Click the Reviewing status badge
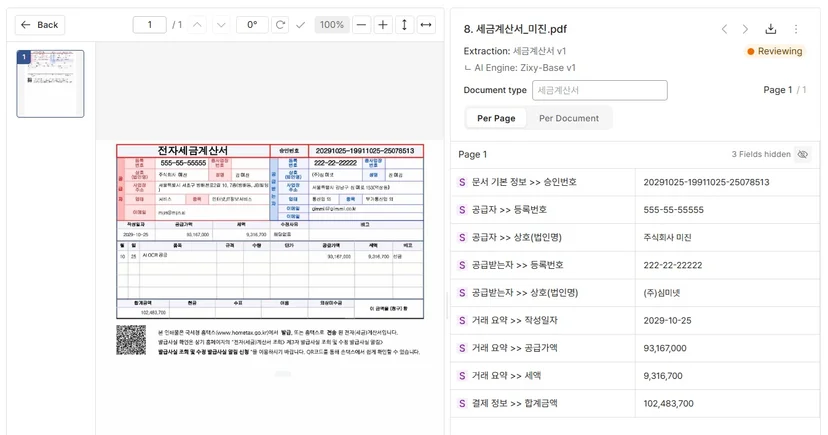Viewport: 828px width, 435px height. 774,51
